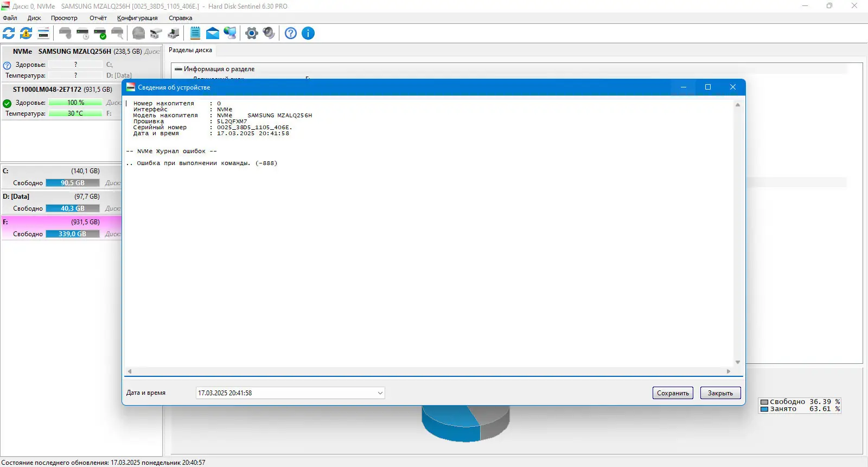Select the NVMe SAMSUNG MZALQ256H disk
Screen dimensions: 868x467
click(x=81, y=63)
